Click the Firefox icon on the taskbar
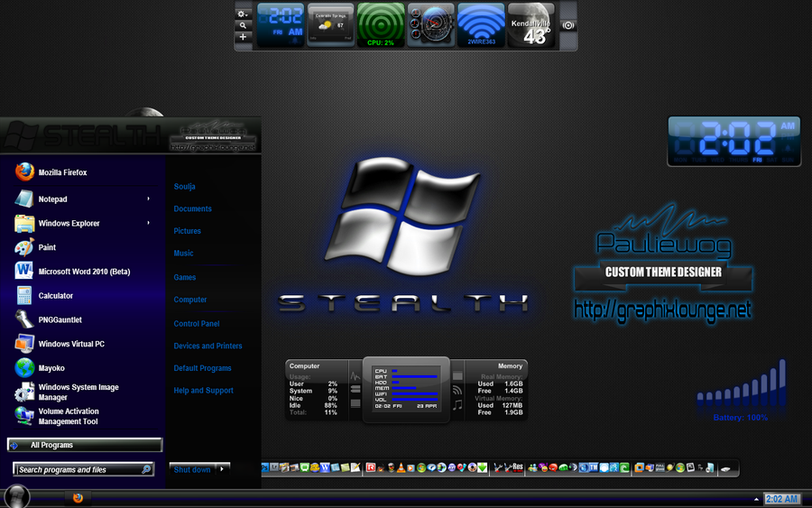This screenshot has width=812, height=508. (x=78, y=498)
